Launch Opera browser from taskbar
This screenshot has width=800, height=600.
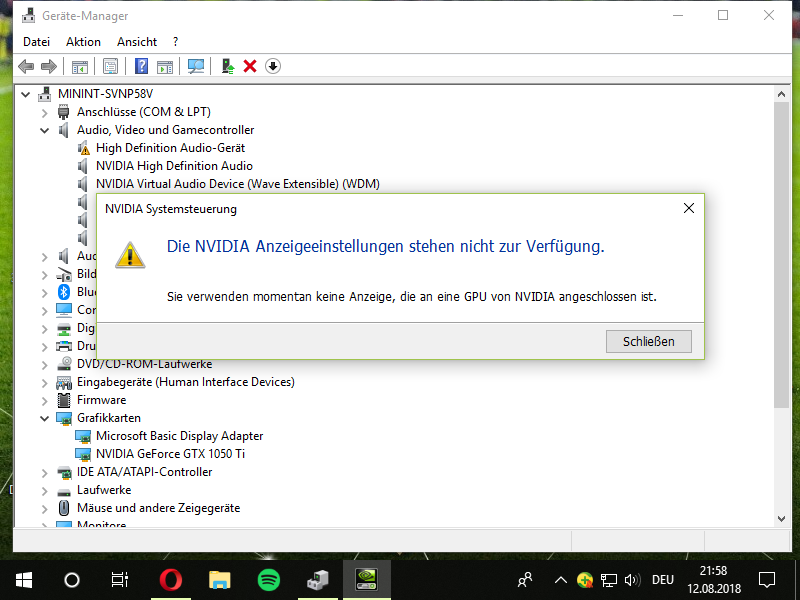(x=170, y=580)
